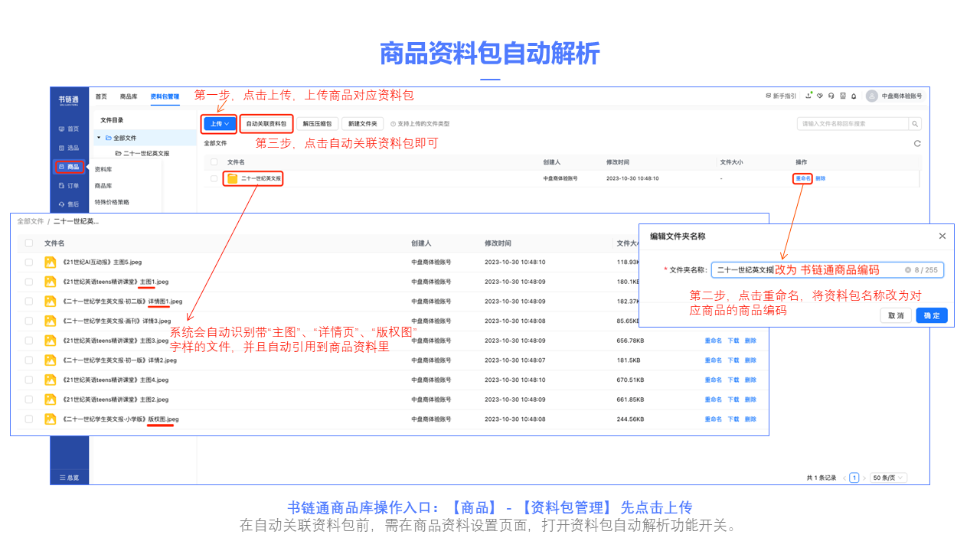Click the image icon of 详情2.jpeg
The height and width of the screenshot is (551, 980).
[51, 360]
